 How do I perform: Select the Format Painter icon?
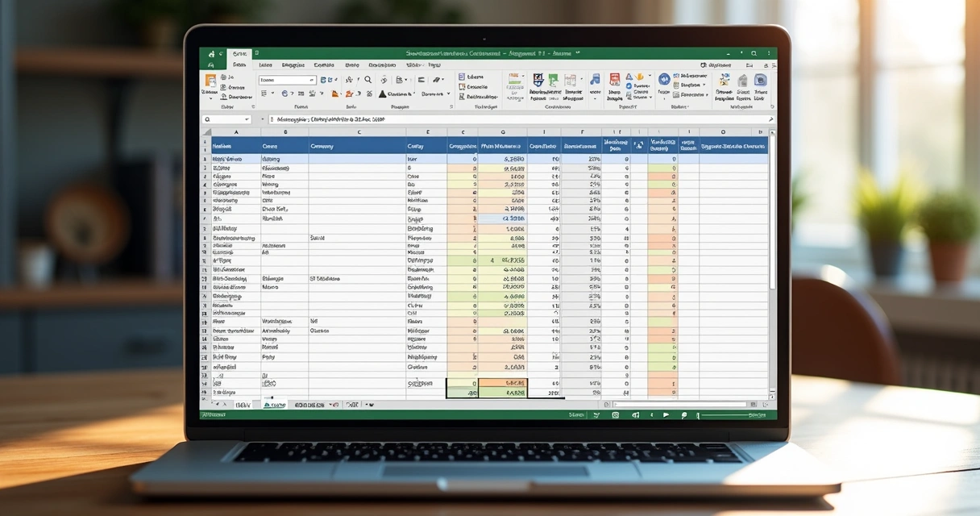point(225,97)
